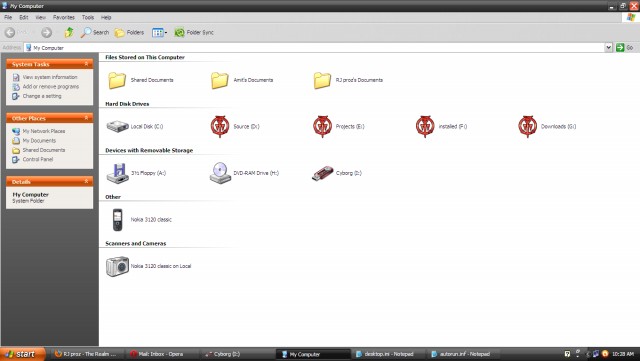Image resolution: width=640 pixels, height=361 pixels.
Task: Launch Folder Sync from toolbar
Action: pos(194,32)
